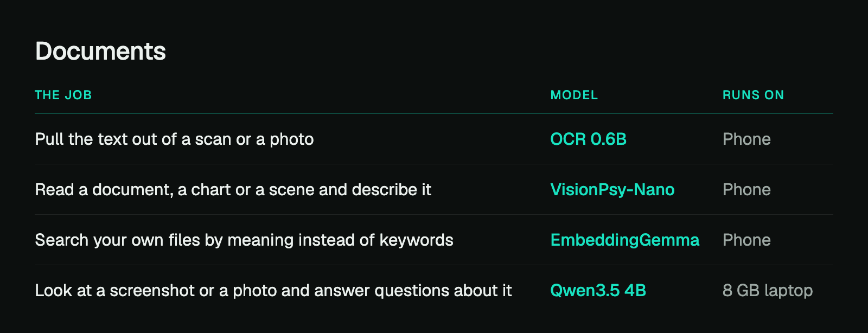Viewport: 868px width, 333px height.
Task: Click the '8 GB laptop' label
Action: click(768, 290)
